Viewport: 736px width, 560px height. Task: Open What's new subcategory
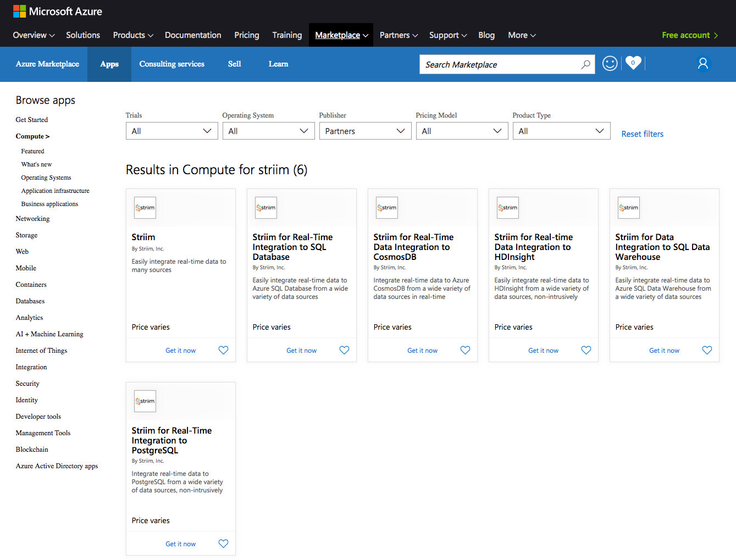click(x=36, y=164)
